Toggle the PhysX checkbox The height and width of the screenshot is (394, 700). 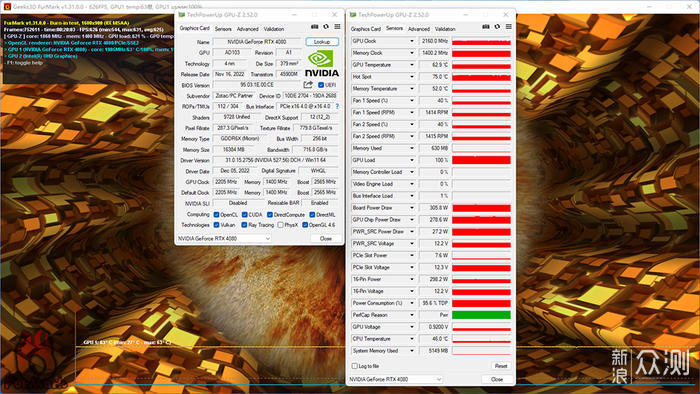280,225
